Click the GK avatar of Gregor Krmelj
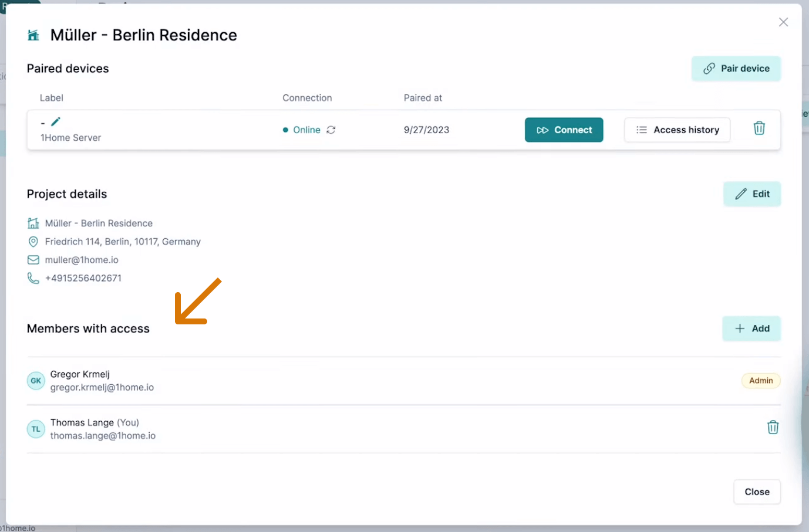The image size is (809, 532). coord(36,381)
